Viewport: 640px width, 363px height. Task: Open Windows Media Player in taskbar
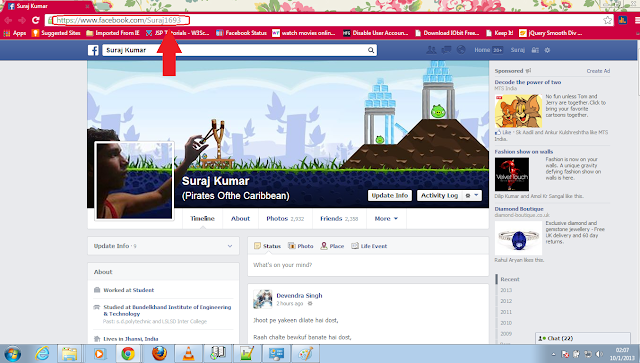tap(99, 354)
